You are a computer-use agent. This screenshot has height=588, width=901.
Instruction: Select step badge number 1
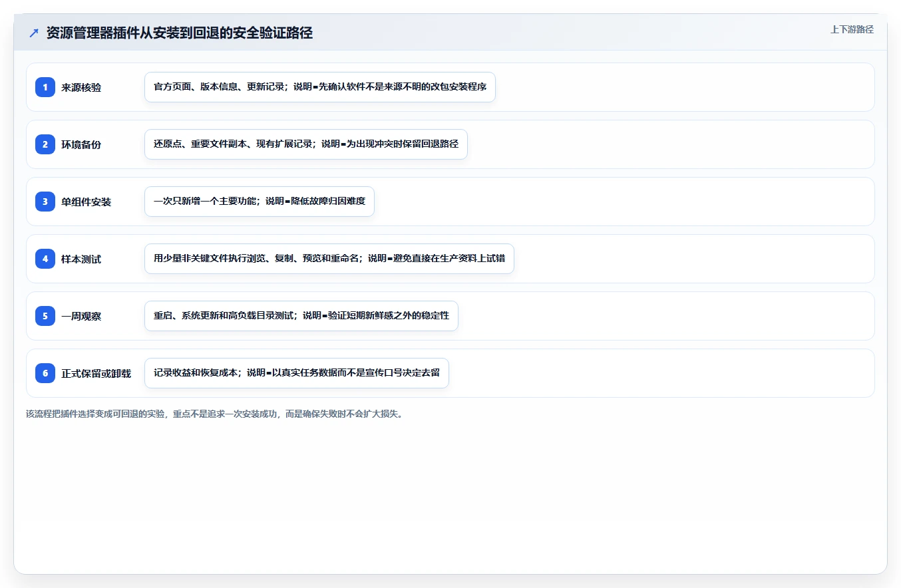point(45,87)
